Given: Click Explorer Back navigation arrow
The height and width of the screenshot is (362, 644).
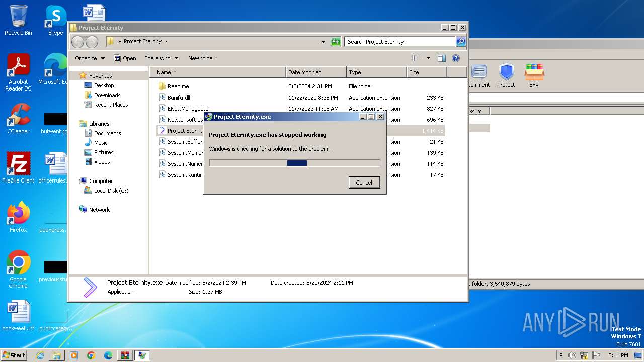Looking at the screenshot, I should [x=78, y=42].
